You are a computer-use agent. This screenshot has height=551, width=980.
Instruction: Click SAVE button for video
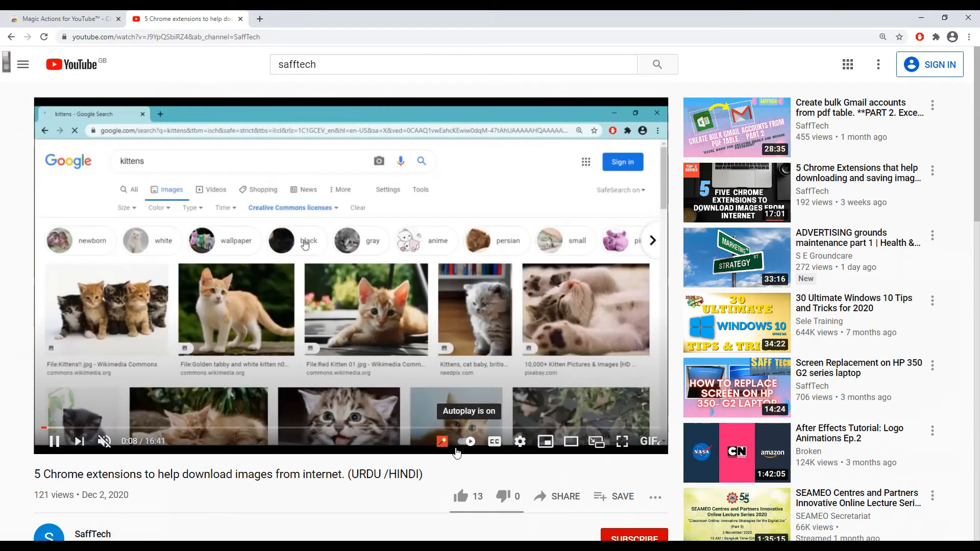tap(614, 496)
